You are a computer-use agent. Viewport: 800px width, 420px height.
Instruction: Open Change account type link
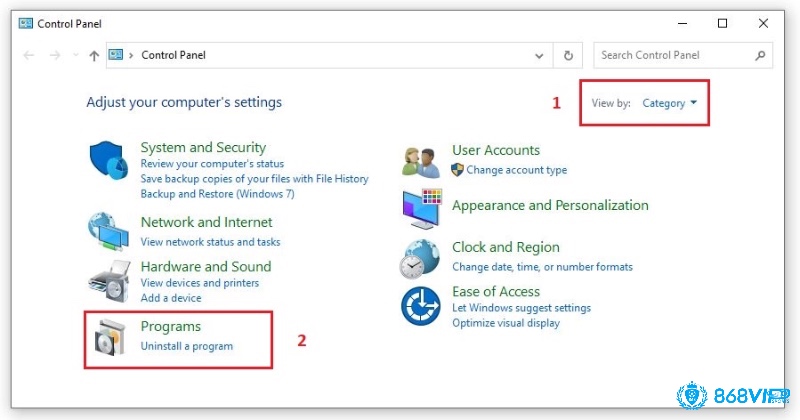[516, 170]
